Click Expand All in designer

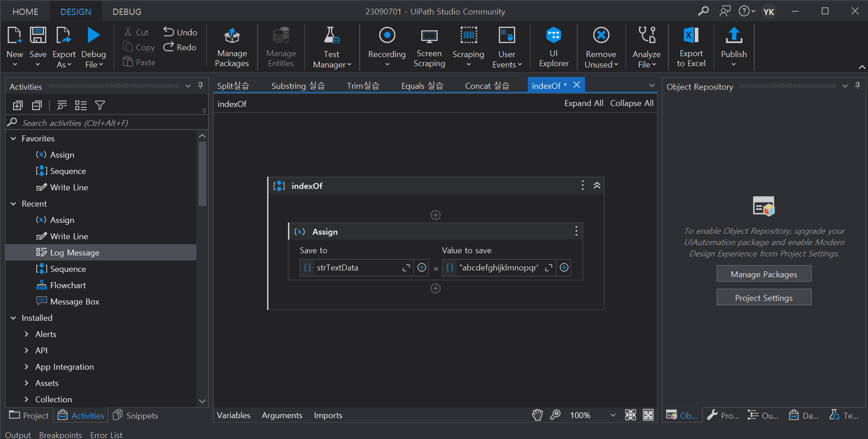[x=584, y=103]
